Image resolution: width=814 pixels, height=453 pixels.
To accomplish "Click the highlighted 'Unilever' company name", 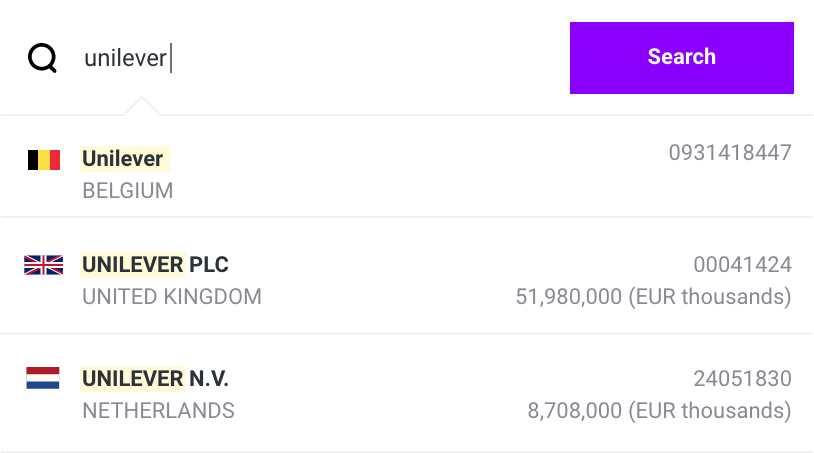I will pos(125,159).
